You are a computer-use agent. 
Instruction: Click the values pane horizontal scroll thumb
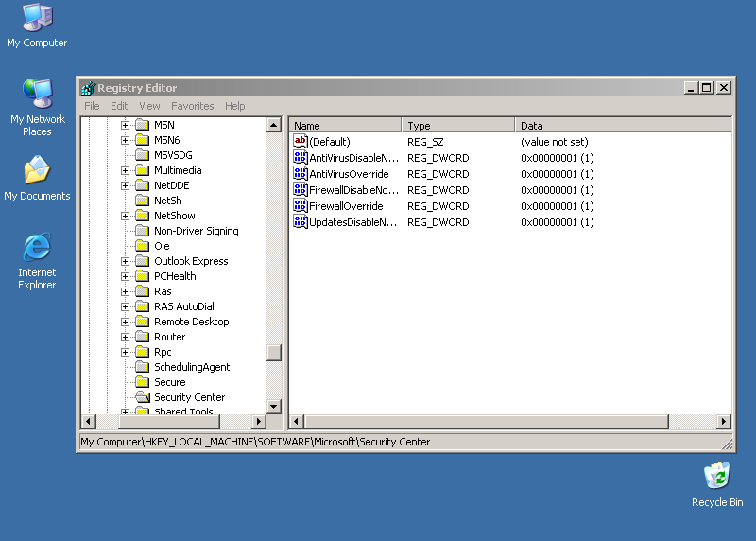click(487, 421)
